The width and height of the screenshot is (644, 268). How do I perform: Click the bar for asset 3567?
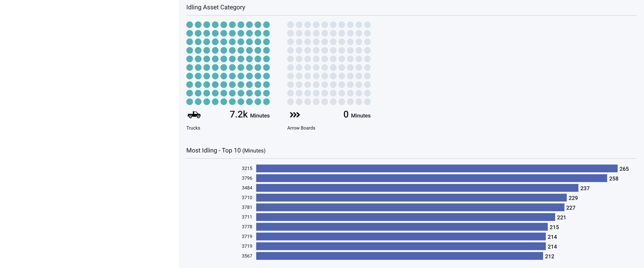(399, 256)
